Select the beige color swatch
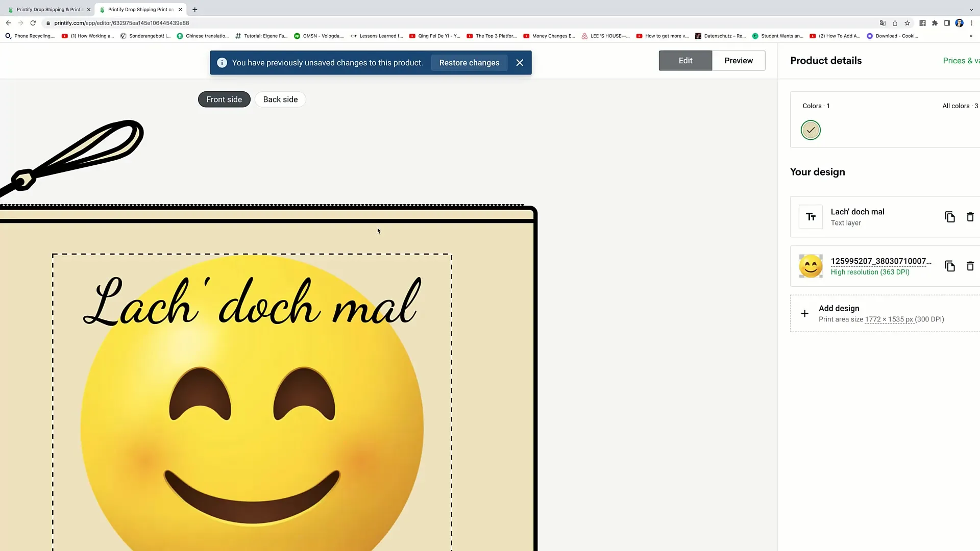 point(811,130)
